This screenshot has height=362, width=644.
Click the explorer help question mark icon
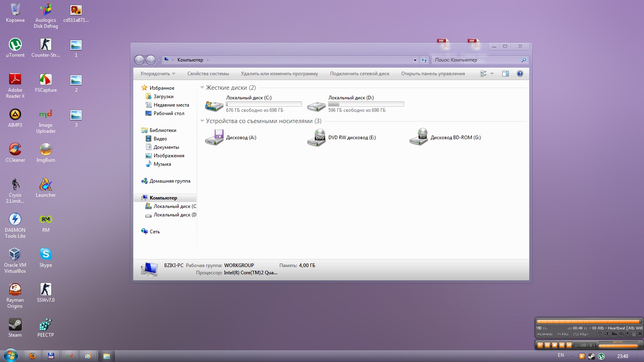tap(520, 74)
